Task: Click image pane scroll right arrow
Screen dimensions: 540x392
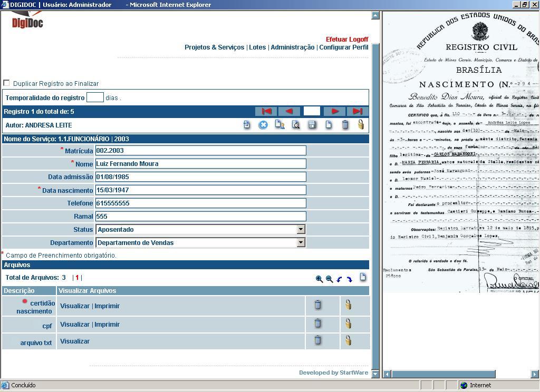Action: (535, 374)
